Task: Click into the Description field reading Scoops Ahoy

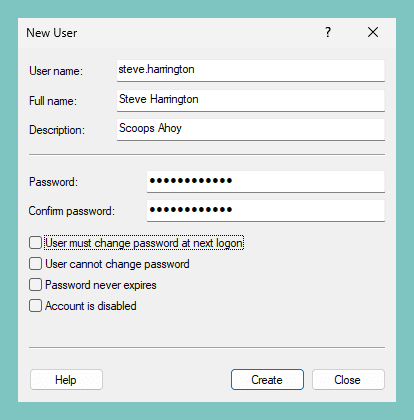Action: [251, 129]
